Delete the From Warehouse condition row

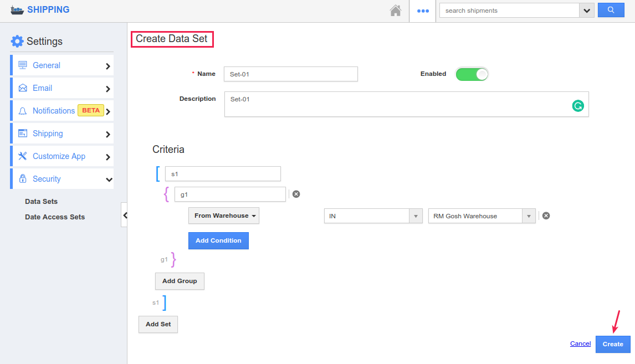coord(546,216)
